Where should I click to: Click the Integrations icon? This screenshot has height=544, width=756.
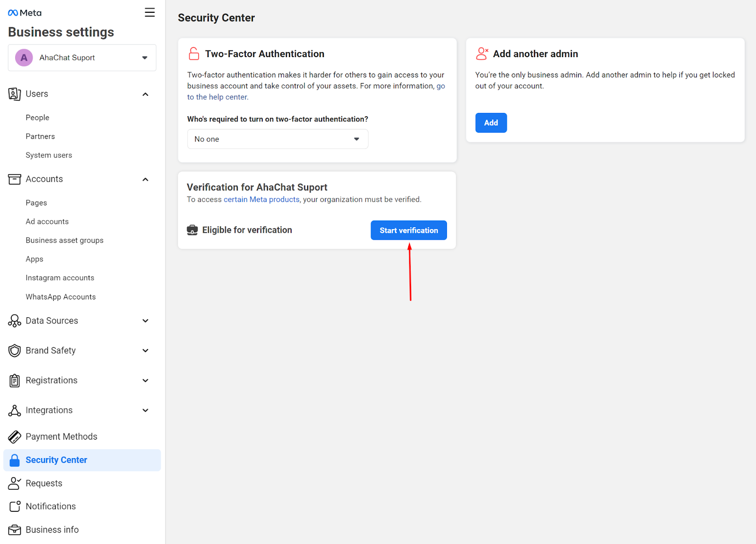(x=15, y=410)
